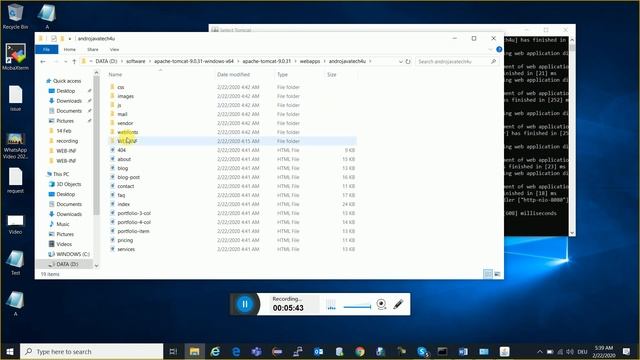The height and width of the screenshot is (360, 640).
Task: Open Recycle Bin on desktop
Action: tap(15, 16)
